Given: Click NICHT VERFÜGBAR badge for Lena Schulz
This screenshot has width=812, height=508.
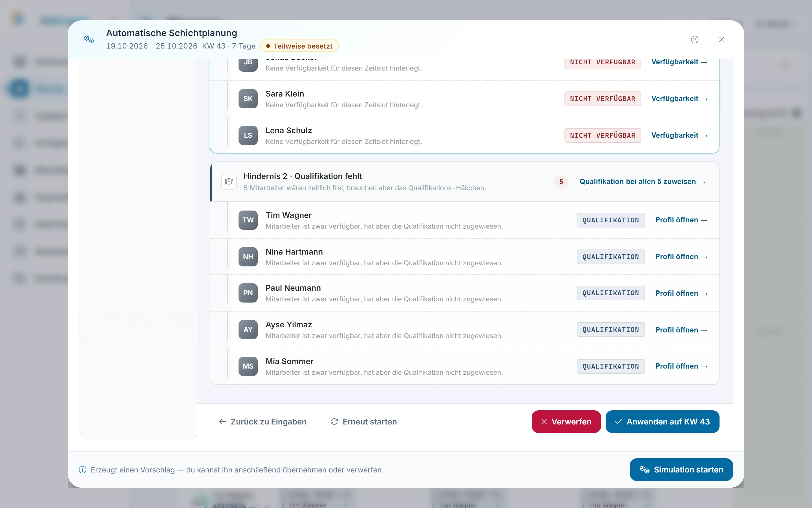Looking at the screenshot, I should click(x=603, y=135).
